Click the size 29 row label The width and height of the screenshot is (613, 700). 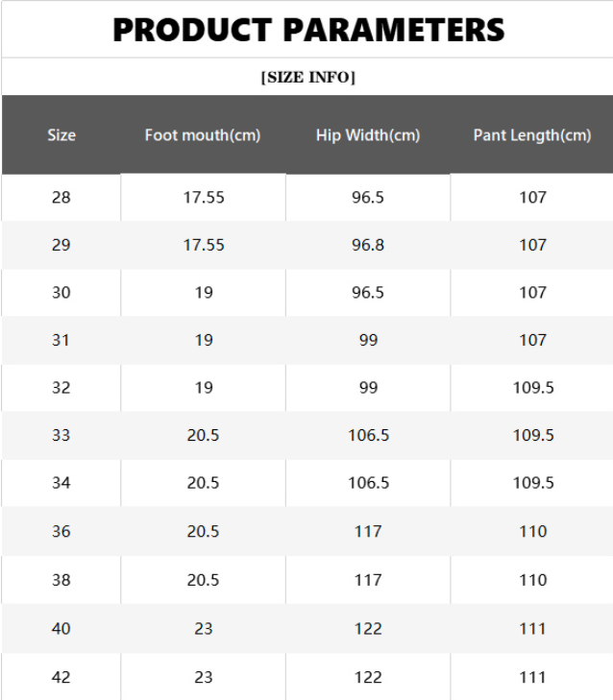pos(61,245)
